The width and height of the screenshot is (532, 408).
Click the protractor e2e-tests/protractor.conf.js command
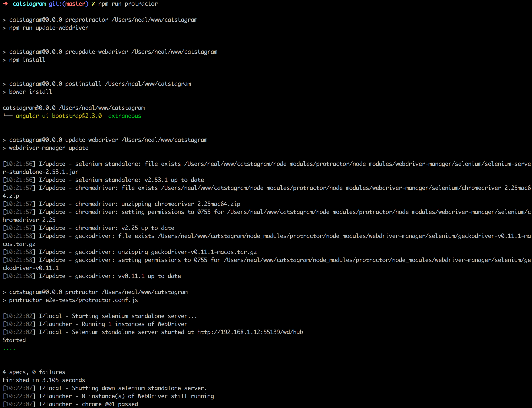tap(73, 300)
